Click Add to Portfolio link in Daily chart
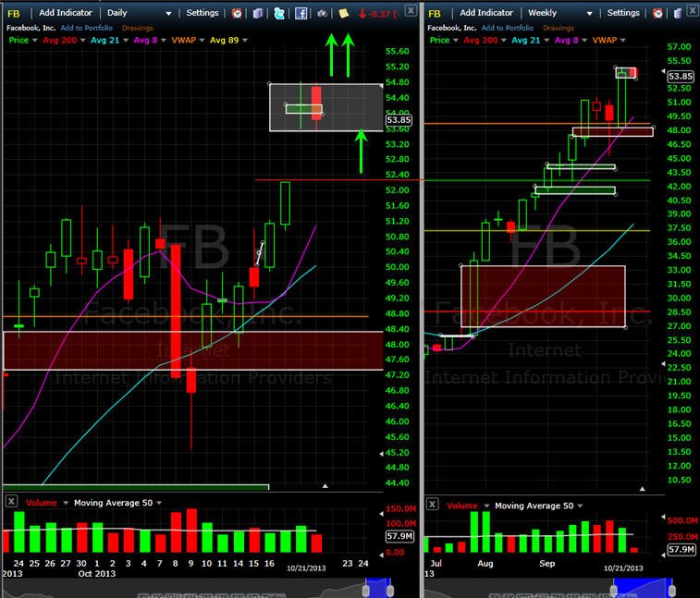 pyautogui.click(x=86, y=28)
